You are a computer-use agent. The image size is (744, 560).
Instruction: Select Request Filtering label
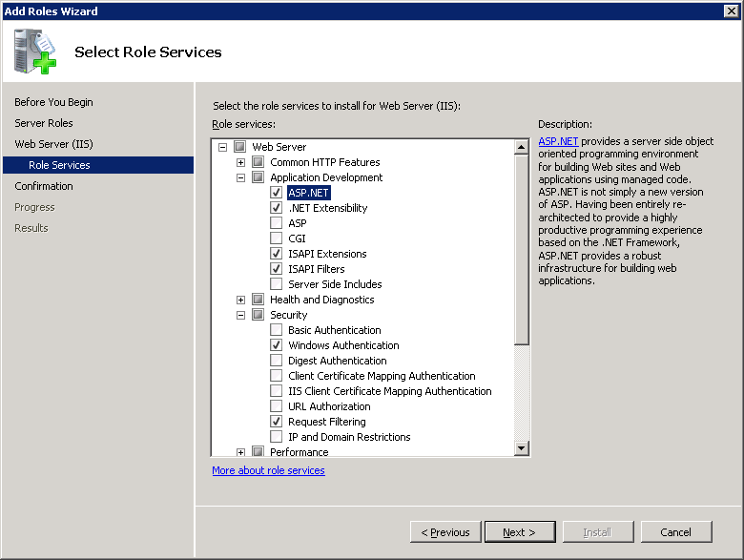[x=327, y=422]
